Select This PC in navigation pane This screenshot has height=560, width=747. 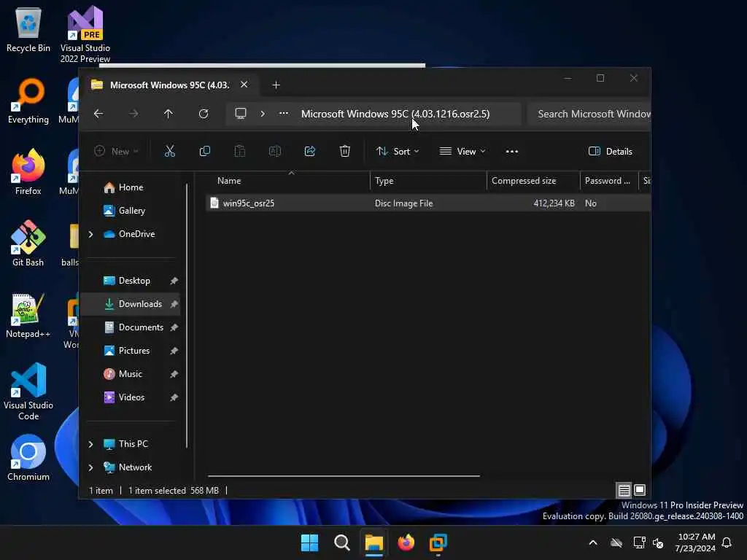click(133, 444)
